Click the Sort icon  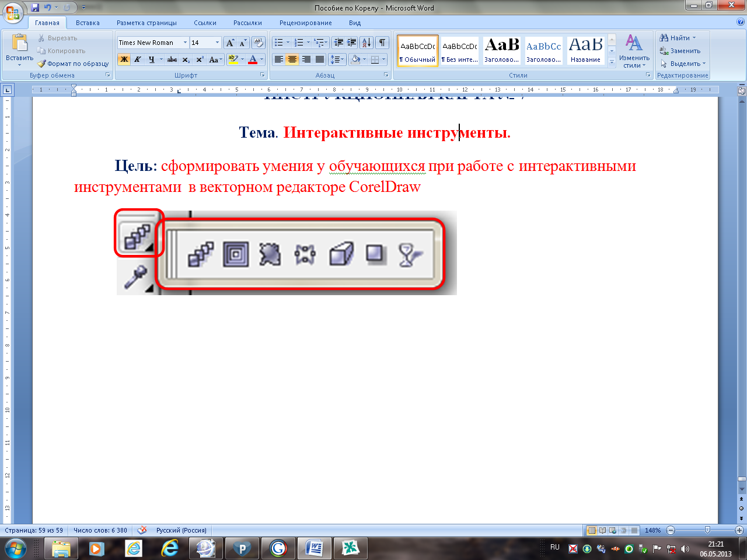coord(366,43)
